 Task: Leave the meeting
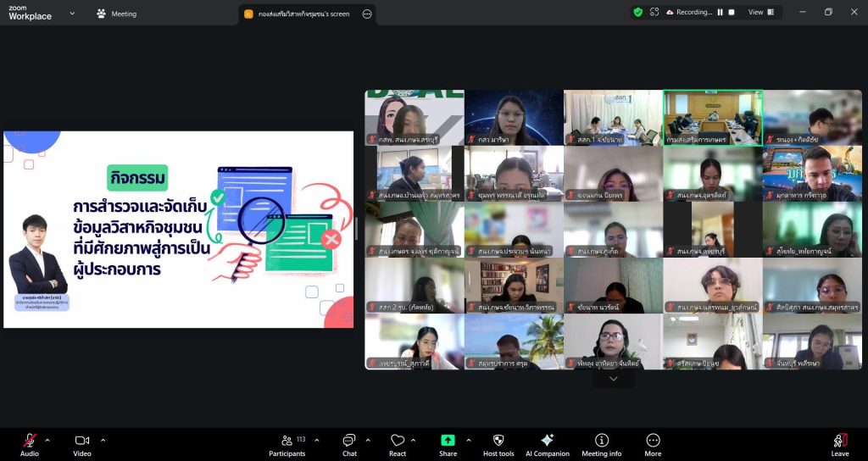click(x=839, y=444)
